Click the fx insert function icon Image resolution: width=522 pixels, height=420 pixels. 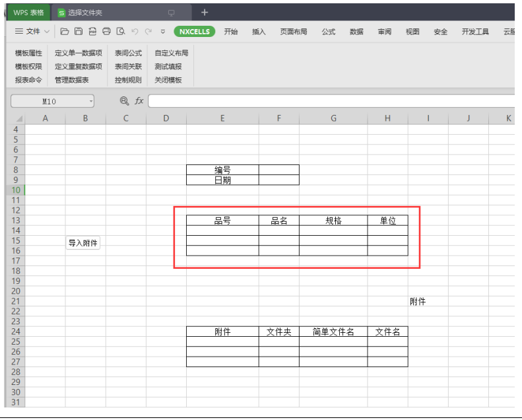pyautogui.click(x=139, y=101)
